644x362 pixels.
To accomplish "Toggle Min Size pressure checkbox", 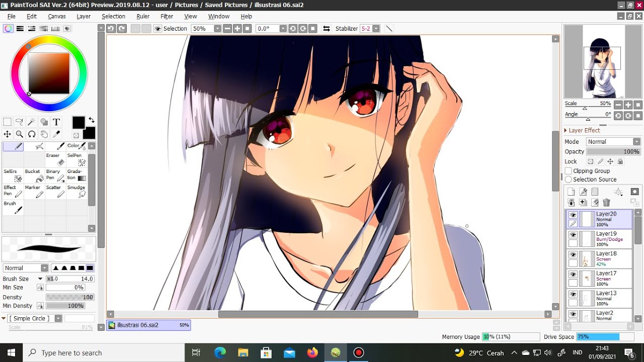I will tap(40, 288).
